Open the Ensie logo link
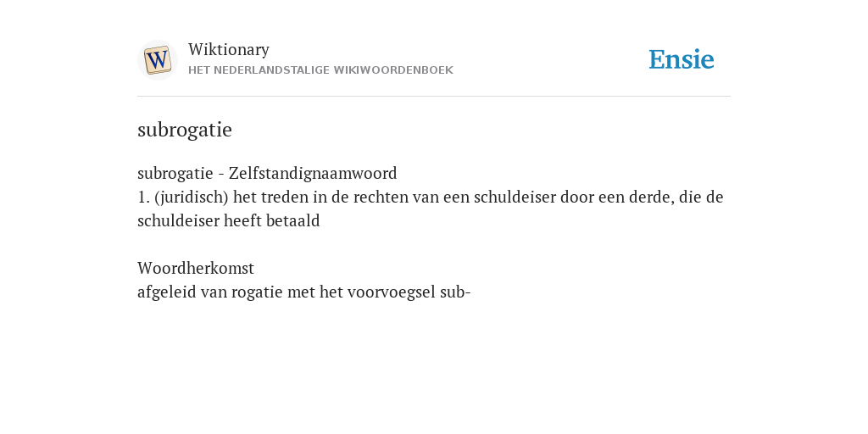868x434 pixels. [682, 59]
